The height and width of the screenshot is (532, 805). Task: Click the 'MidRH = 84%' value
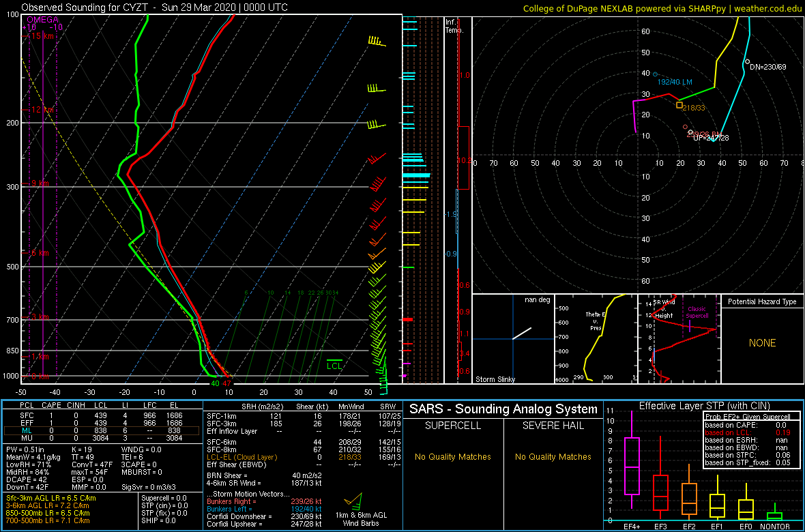[27, 471]
